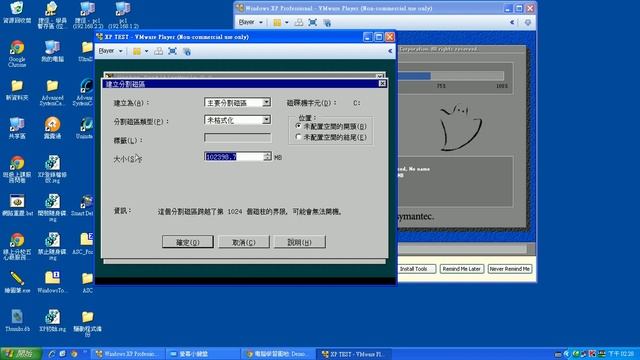
Task: Click the 我的電腦 My Computer desktop icon
Action: pos(52,51)
